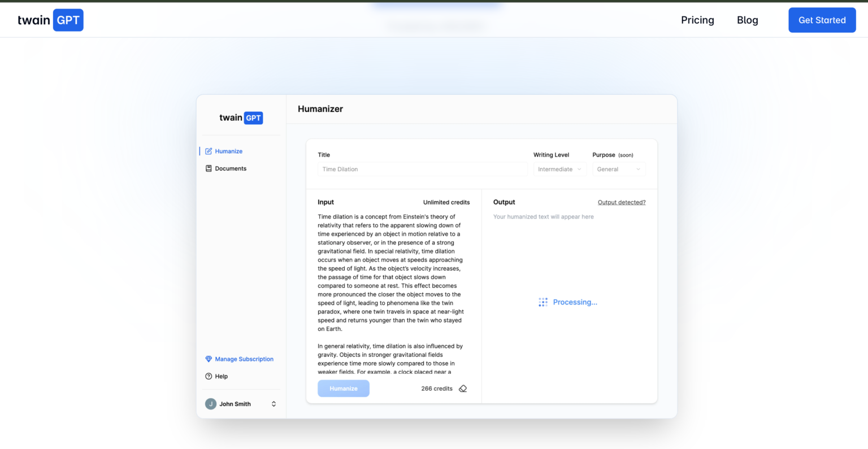
Task: Switch to the Documents section
Action: click(231, 168)
